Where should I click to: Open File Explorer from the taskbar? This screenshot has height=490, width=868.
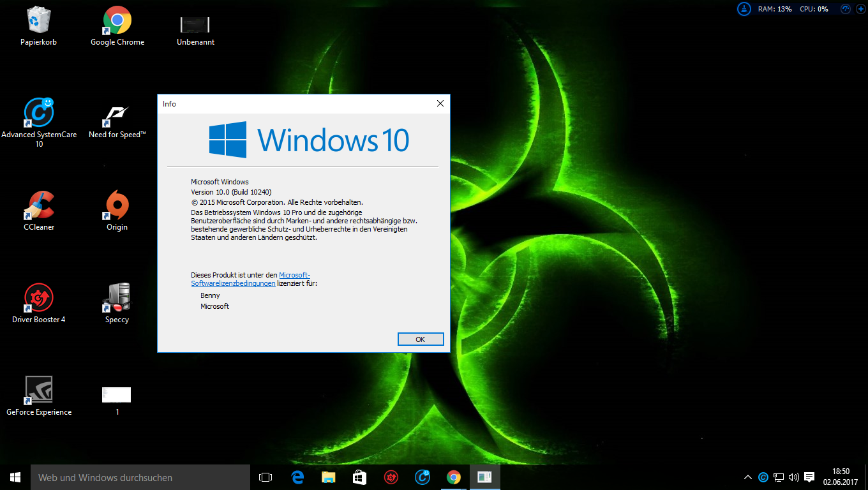tap(328, 477)
